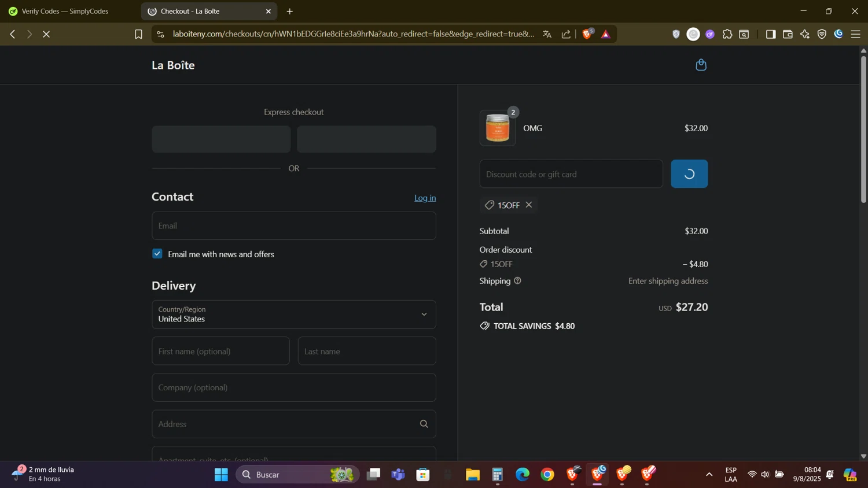Image resolution: width=868 pixels, height=488 pixels.
Task: Click the Total $27.20 amount
Action: [x=692, y=307]
